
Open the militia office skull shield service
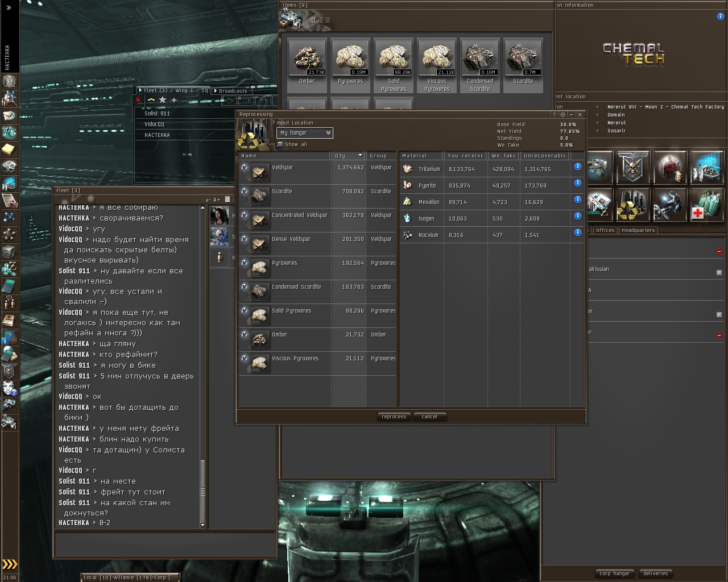click(x=633, y=167)
